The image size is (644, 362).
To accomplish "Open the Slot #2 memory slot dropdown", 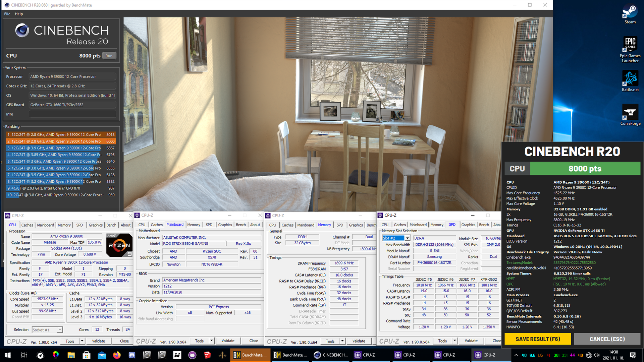I will [407, 238].
